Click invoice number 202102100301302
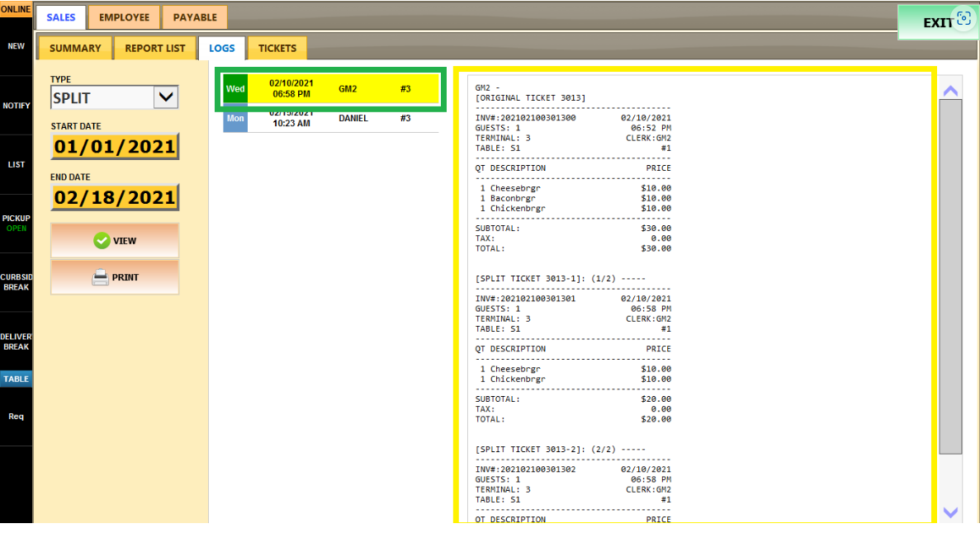Screen dimensions: 980x533 point(537,469)
